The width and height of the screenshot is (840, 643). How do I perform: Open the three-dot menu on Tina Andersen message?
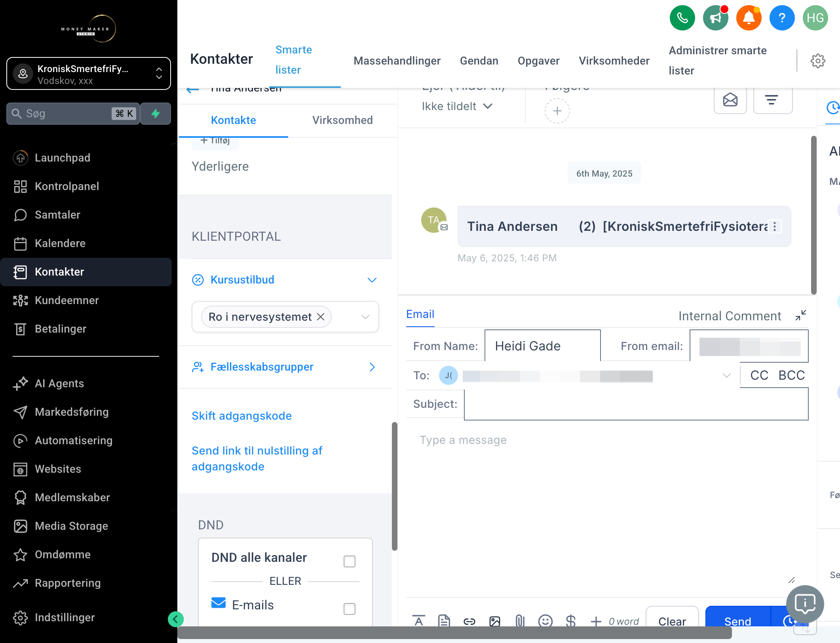775,226
